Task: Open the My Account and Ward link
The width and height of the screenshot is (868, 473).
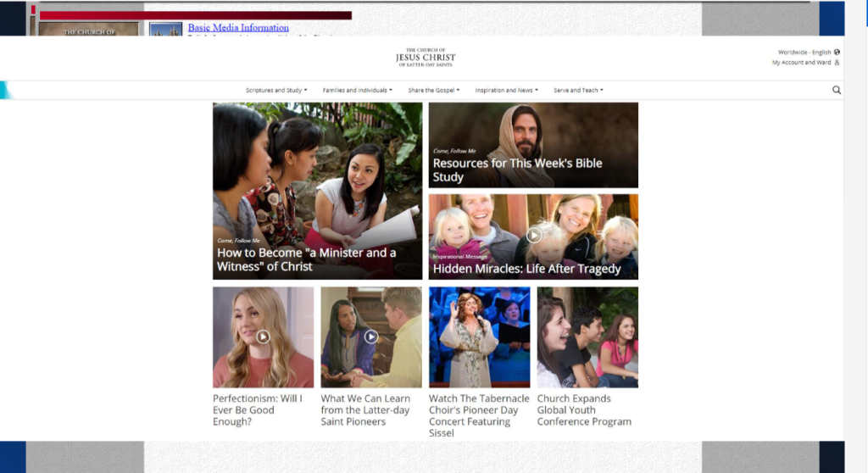Action: coord(801,63)
